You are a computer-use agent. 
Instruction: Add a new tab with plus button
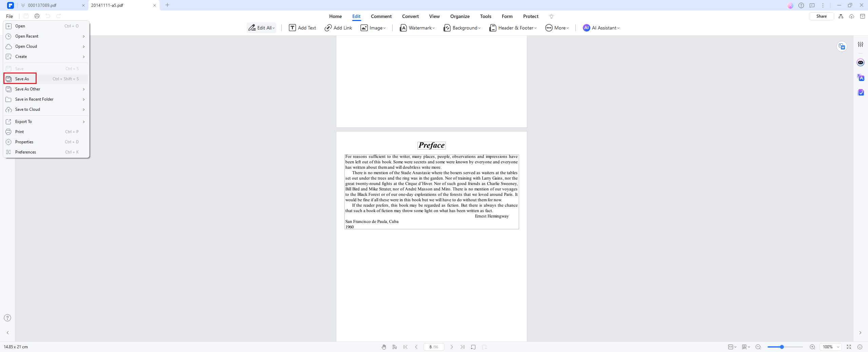[x=167, y=5]
